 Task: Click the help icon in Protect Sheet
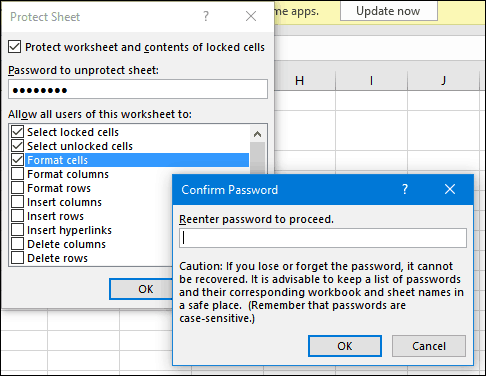(206, 16)
